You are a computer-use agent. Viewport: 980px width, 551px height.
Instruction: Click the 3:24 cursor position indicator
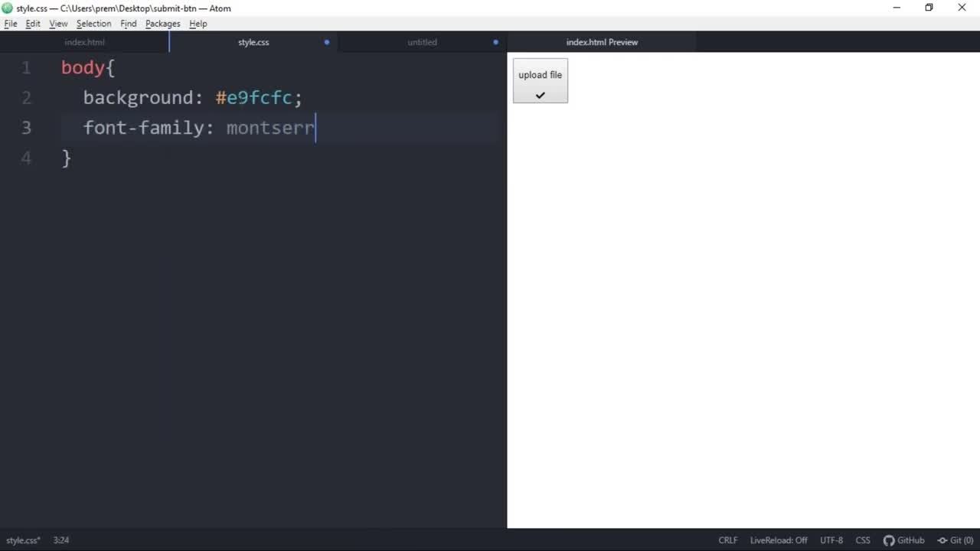(60, 540)
